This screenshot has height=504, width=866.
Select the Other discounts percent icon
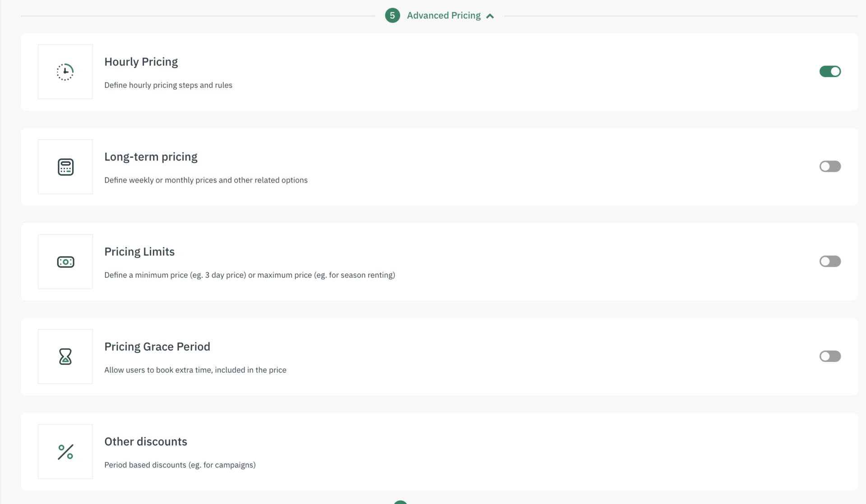pos(65,451)
